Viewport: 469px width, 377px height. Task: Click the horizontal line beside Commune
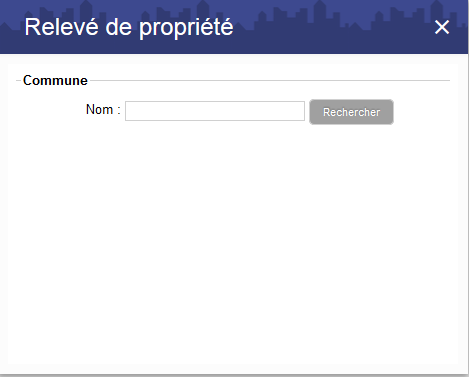click(270, 80)
